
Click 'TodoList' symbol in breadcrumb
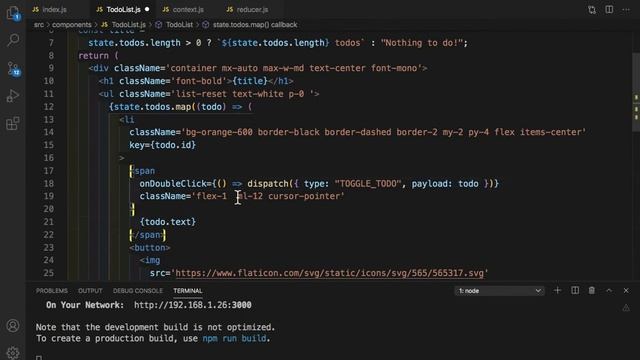click(x=180, y=24)
